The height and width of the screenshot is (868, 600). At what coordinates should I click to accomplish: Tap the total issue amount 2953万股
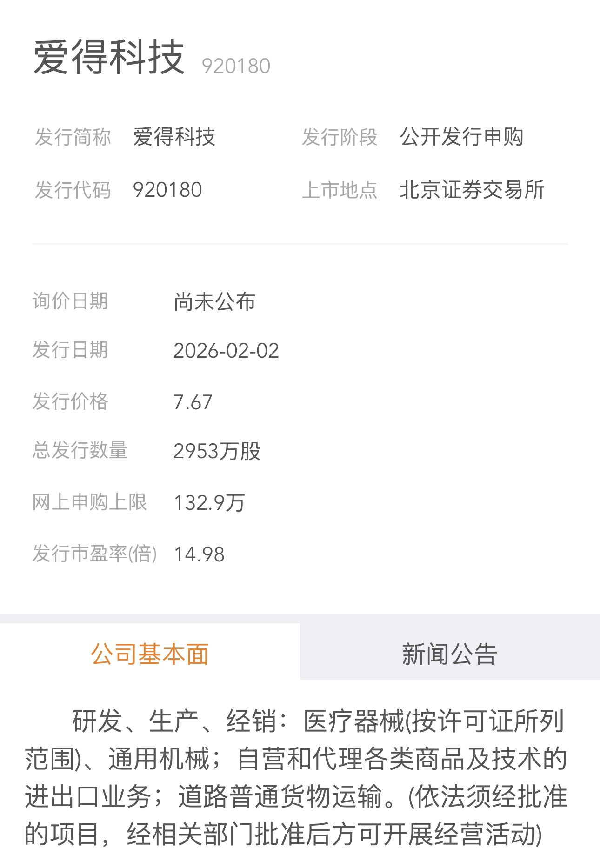[x=217, y=451]
